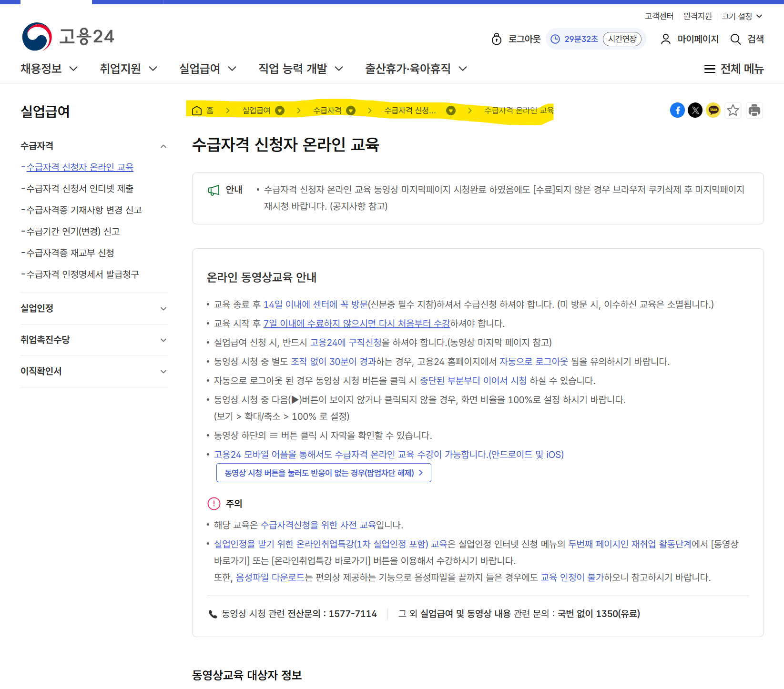Screen dimensions: 784x689
Task: Share the page via KakaoTalk
Action: point(713,110)
